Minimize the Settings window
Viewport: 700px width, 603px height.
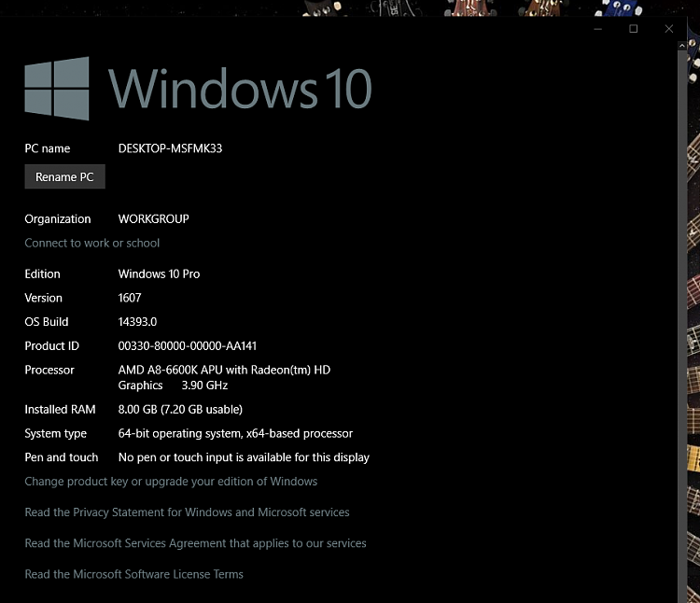(x=598, y=29)
